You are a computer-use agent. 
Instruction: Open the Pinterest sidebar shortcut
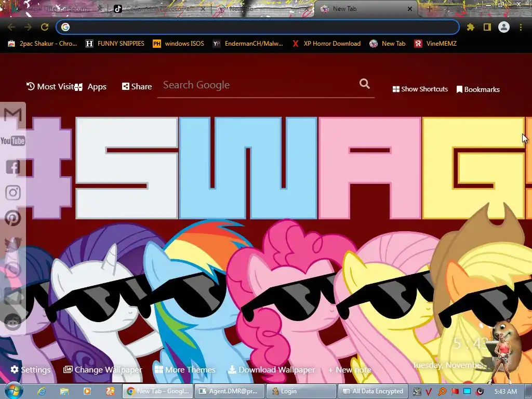pyautogui.click(x=13, y=218)
